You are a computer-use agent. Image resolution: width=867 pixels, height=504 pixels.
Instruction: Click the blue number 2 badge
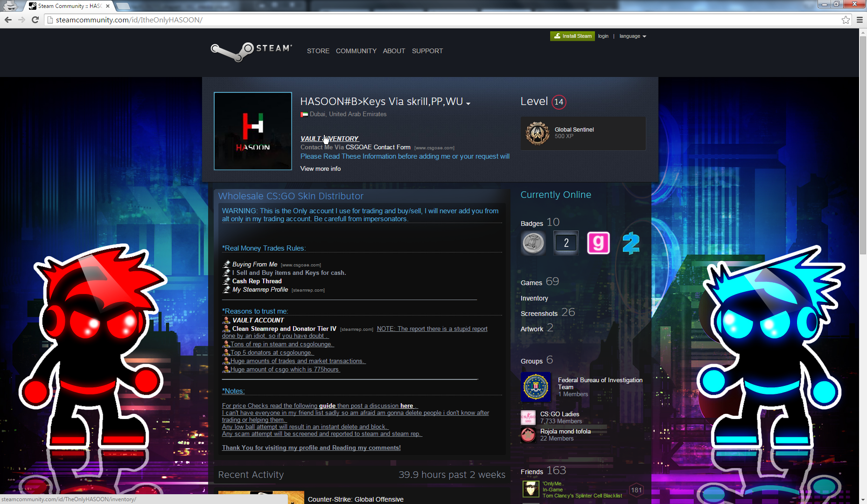point(630,243)
